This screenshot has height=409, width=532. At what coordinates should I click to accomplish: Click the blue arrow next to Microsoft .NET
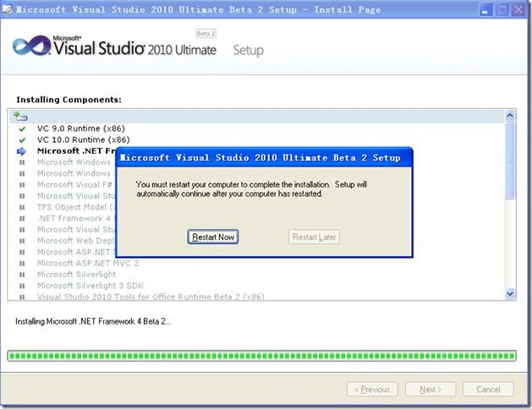pos(22,151)
